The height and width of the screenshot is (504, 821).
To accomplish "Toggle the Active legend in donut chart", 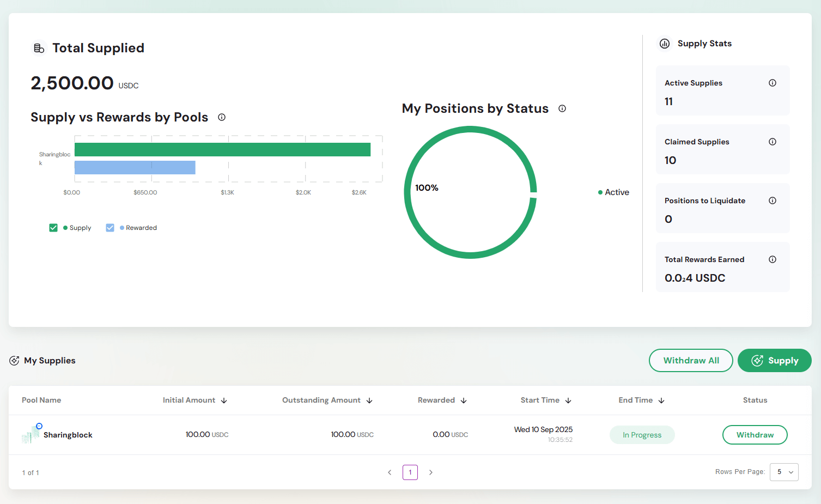I will pyautogui.click(x=613, y=192).
